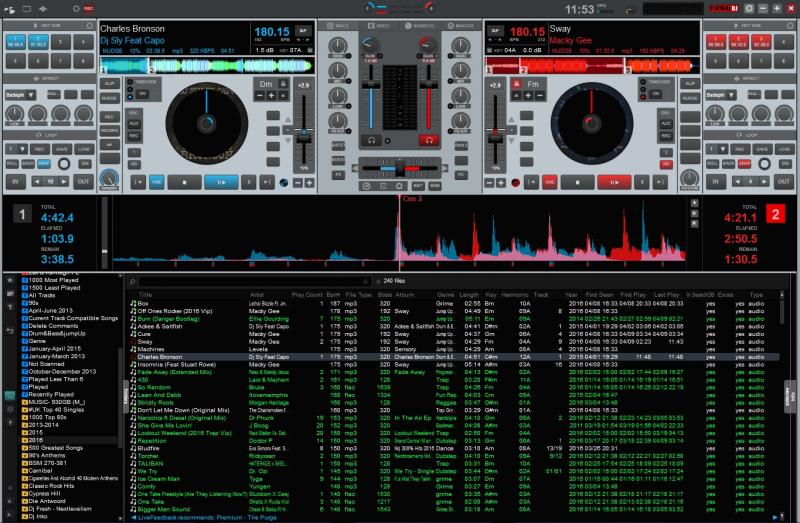Open the '1000 Most Played' filter folder

(x=53, y=280)
